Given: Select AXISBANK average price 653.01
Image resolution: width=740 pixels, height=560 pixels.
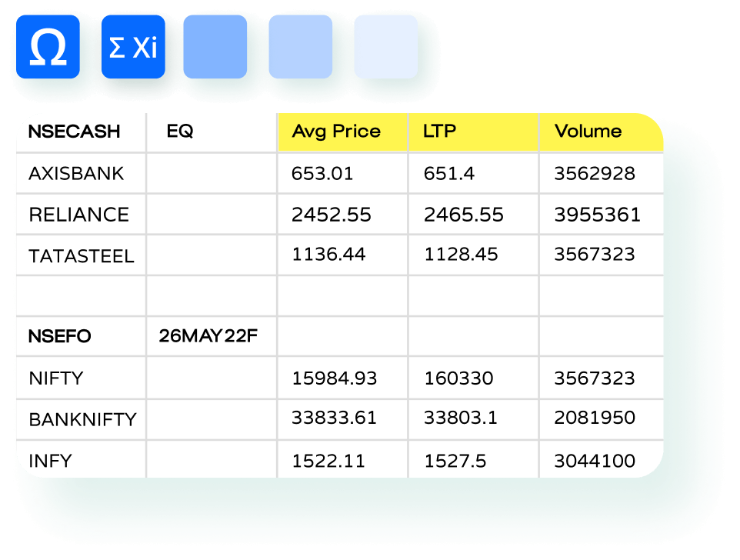Looking at the screenshot, I should coord(322,173).
